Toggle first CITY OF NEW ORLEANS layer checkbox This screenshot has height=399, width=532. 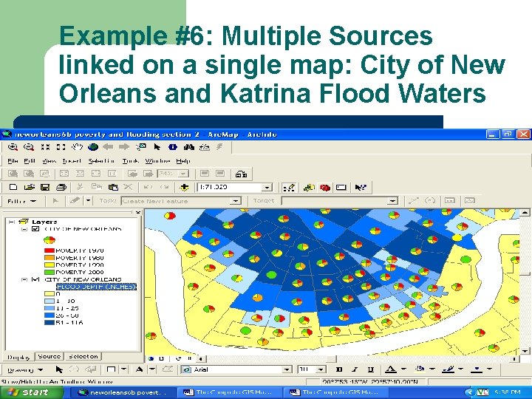35,229
